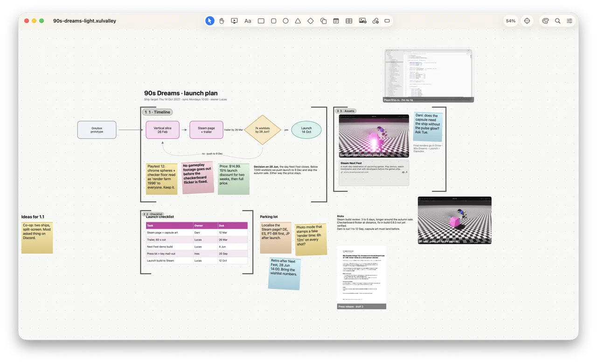Select the rectangle shape tool

261,21
